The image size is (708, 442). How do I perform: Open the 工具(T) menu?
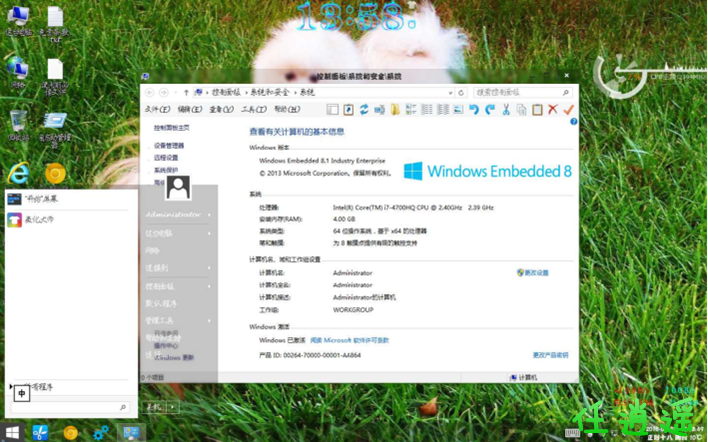tap(254, 109)
